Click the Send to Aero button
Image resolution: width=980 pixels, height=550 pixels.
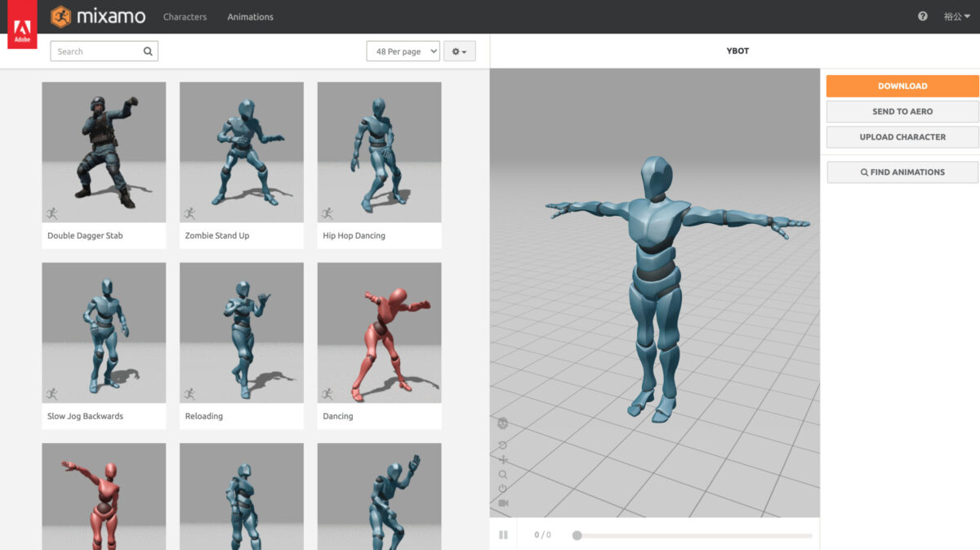click(x=902, y=111)
